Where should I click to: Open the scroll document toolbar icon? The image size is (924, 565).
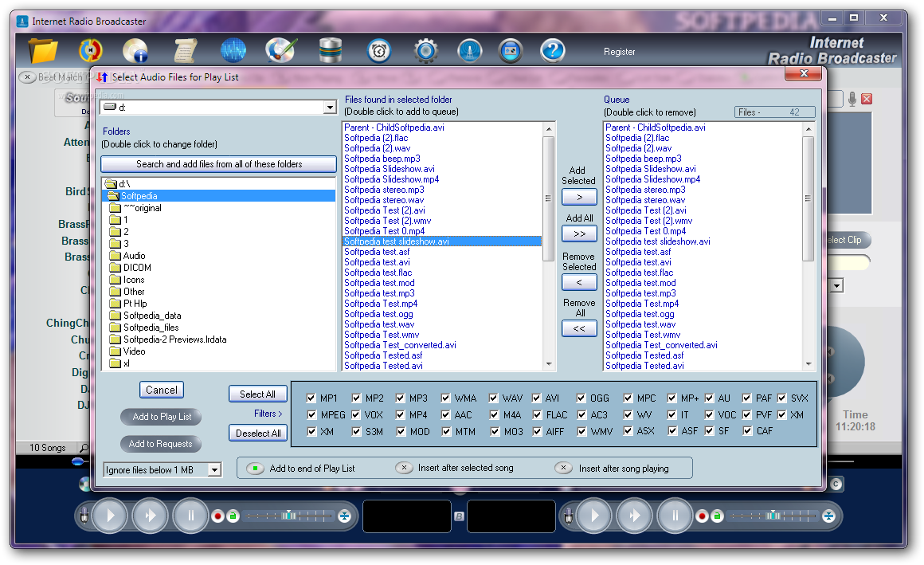[185, 51]
